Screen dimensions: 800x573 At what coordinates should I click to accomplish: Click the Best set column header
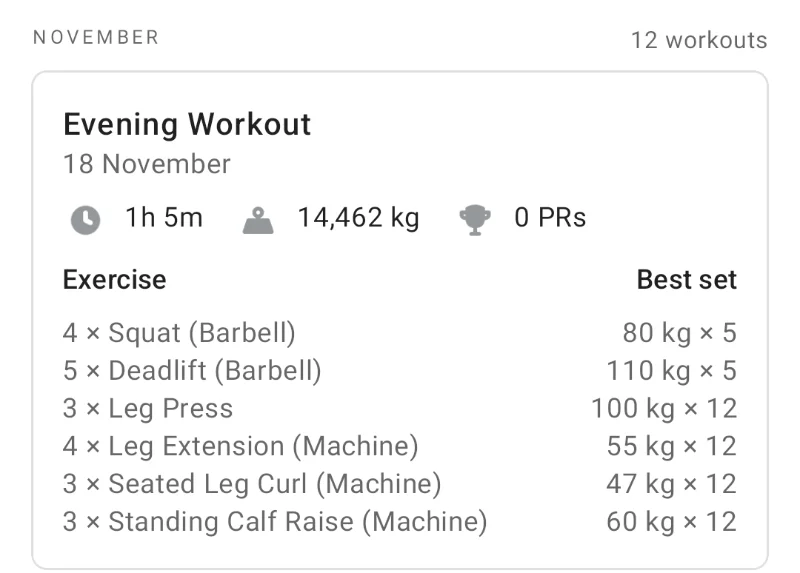click(x=687, y=280)
